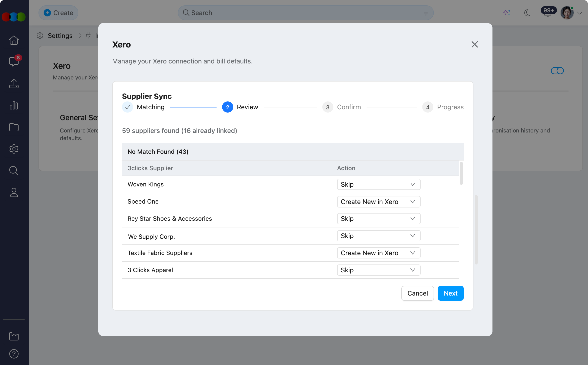This screenshot has height=365, width=588.
Task: Click the plug integrations breadcrumb icon
Action: (88, 36)
